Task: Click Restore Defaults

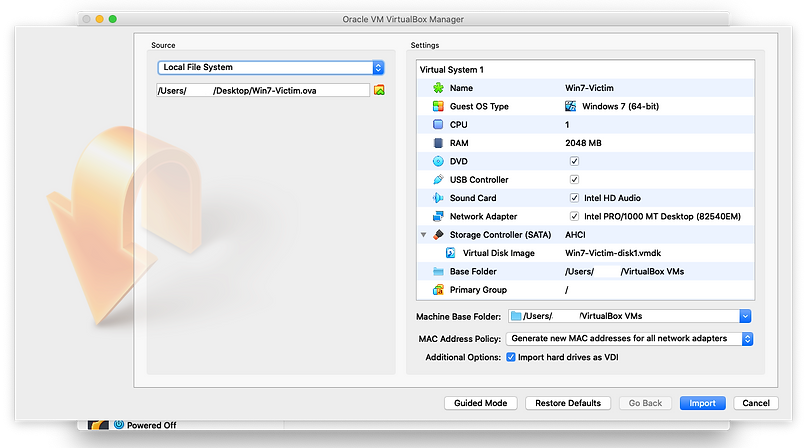Action: (x=568, y=403)
